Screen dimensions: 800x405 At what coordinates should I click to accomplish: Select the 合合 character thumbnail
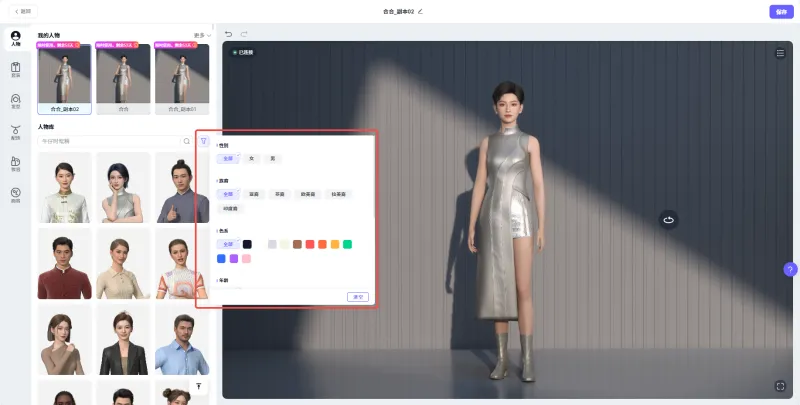(x=123, y=79)
